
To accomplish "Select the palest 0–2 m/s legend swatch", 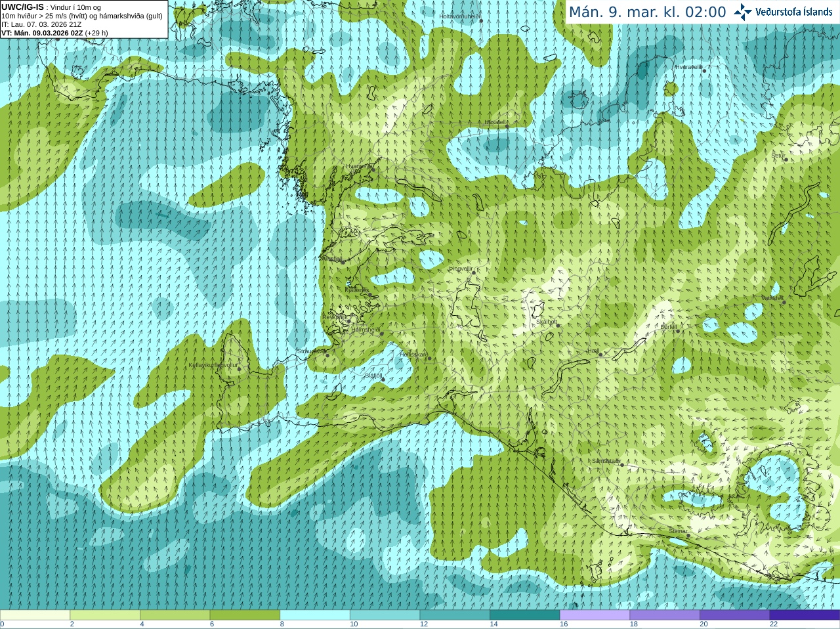I will pyautogui.click(x=35, y=615).
